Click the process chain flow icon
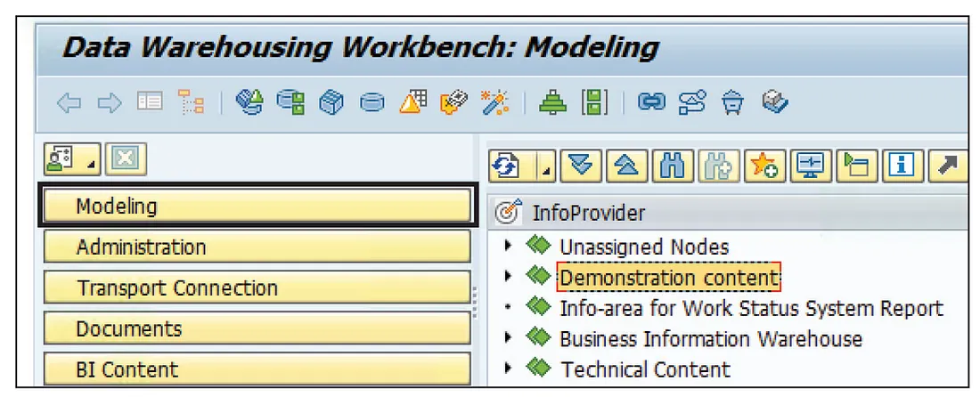980x397 pixels. tap(692, 102)
